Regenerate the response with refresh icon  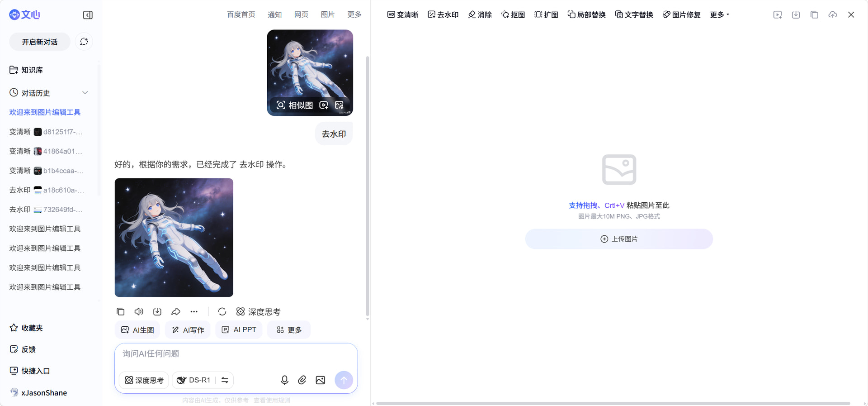[x=222, y=311]
